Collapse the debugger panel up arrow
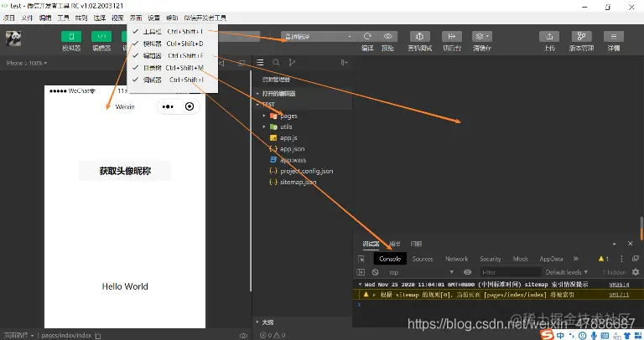The image size is (644, 340). (614, 244)
